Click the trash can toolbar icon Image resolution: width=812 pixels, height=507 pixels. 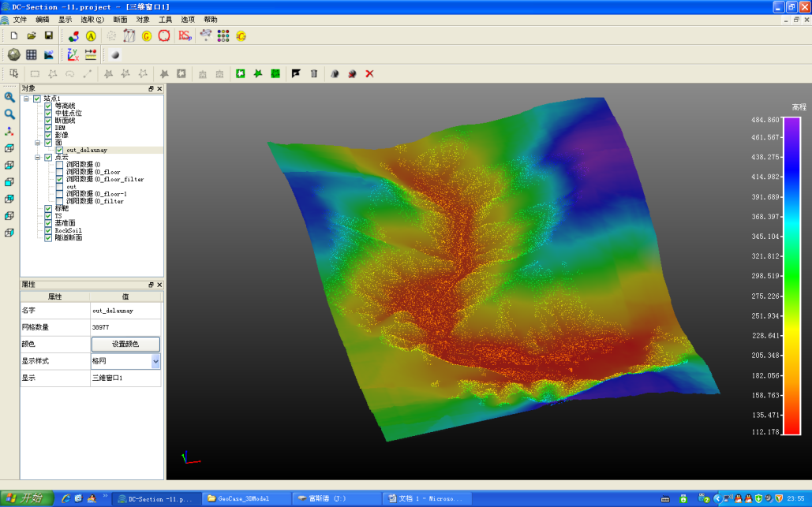pos(314,73)
